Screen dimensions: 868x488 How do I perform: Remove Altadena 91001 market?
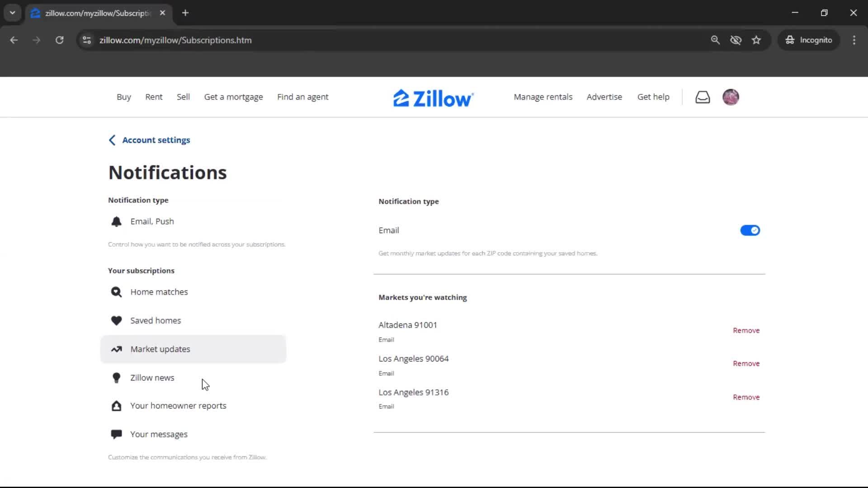(x=746, y=330)
